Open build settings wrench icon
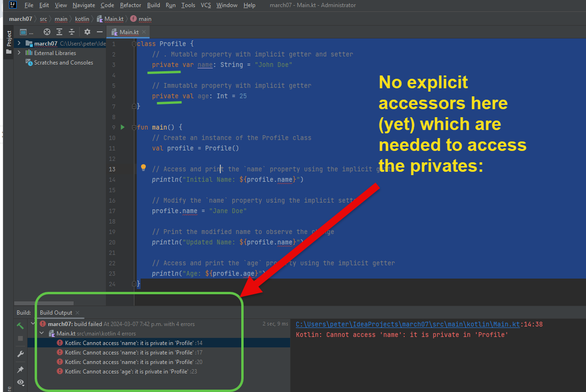The image size is (586, 392). 20,354
